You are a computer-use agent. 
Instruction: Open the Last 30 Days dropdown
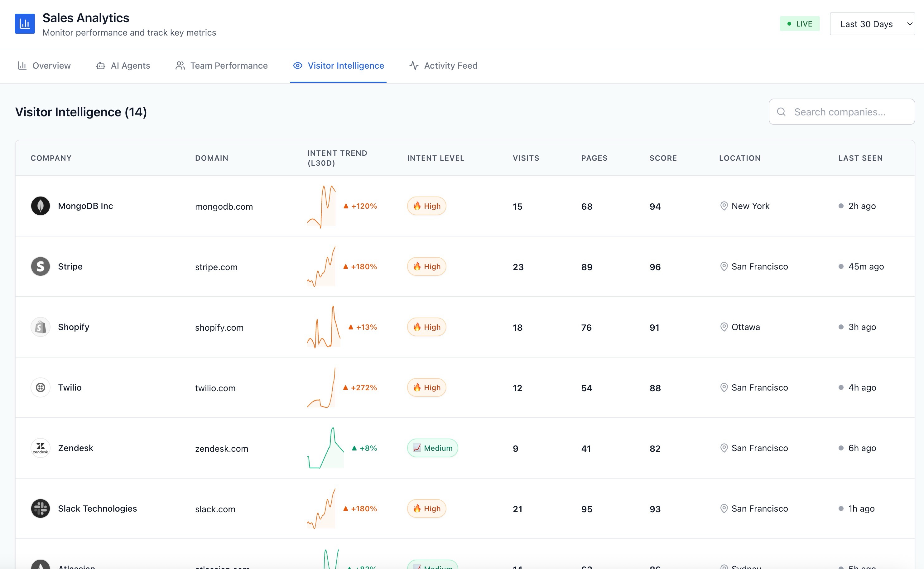[872, 24]
